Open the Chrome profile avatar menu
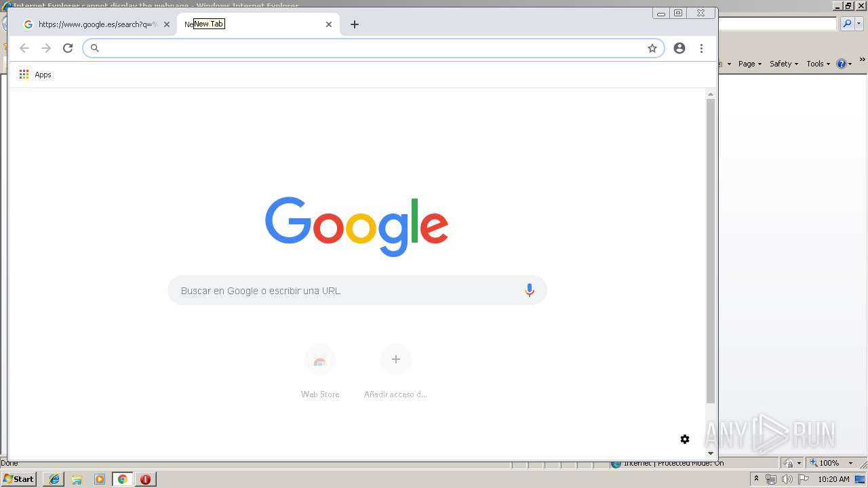 coord(679,48)
